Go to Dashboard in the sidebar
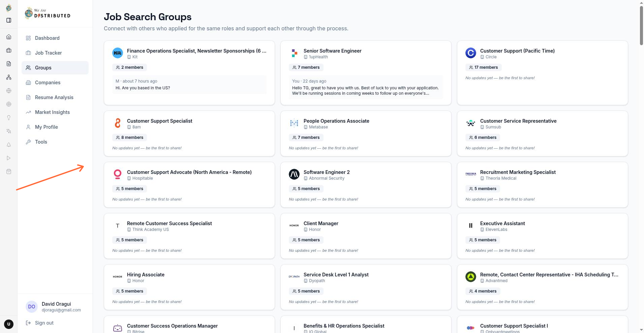This screenshot has width=644, height=333. coord(55,38)
